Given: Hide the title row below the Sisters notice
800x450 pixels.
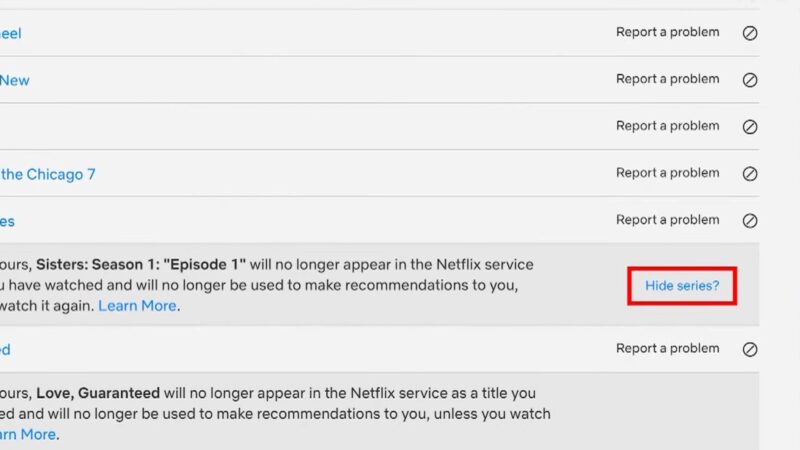Looking at the screenshot, I should pyautogui.click(x=750, y=349).
